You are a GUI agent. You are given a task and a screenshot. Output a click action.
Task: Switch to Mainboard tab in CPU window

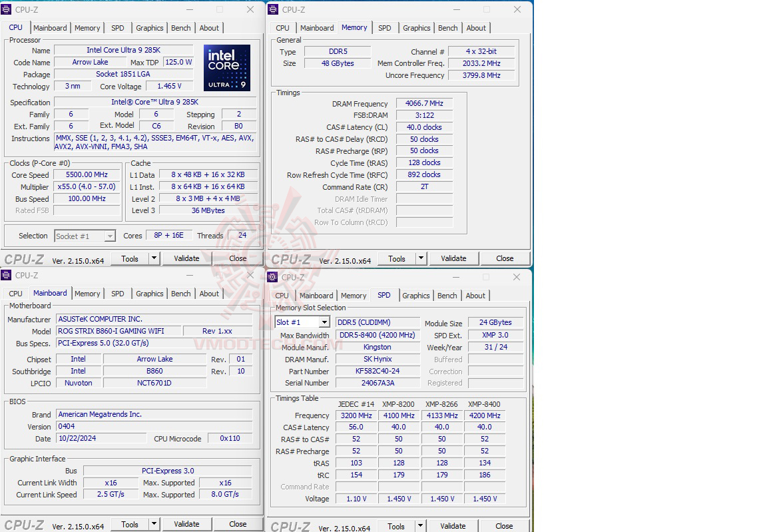click(50, 28)
